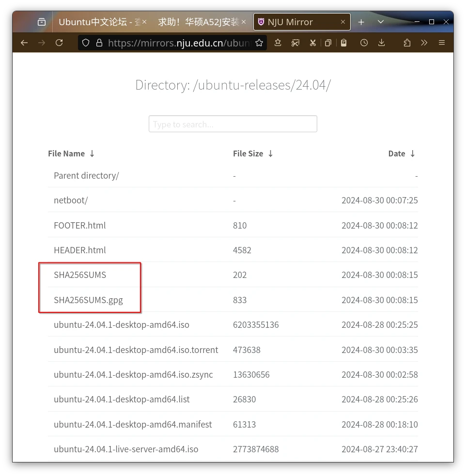Close the Ubuntu中文论坛 tab
The width and height of the screenshot is (466, 476).
[144, 22]
